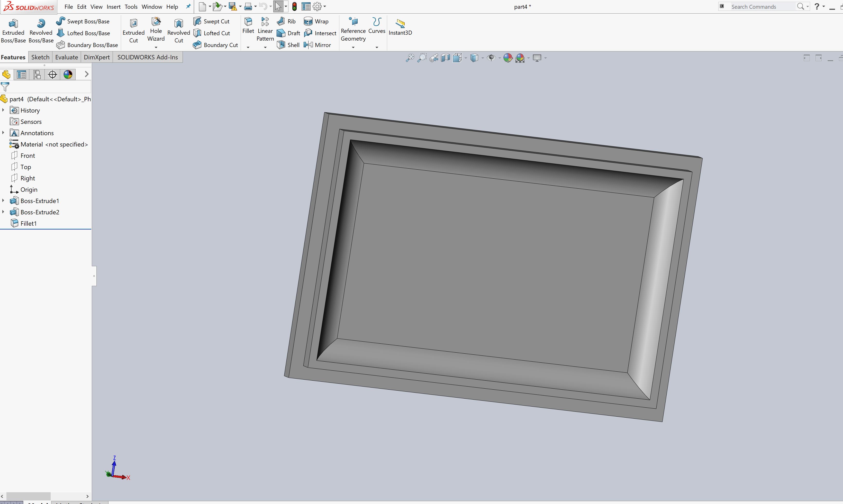
Task: Apply the Shell feature
Action: click(x=288, y=45)
